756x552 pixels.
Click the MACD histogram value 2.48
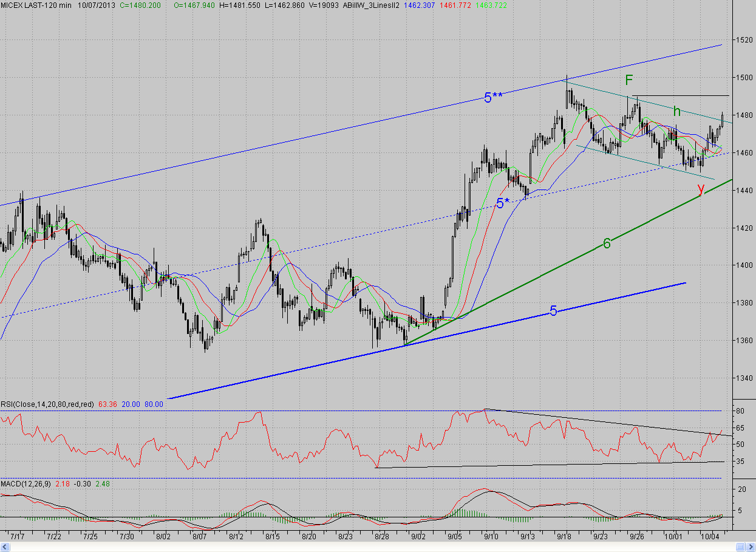pyautogui.click(x=103, y=483)
